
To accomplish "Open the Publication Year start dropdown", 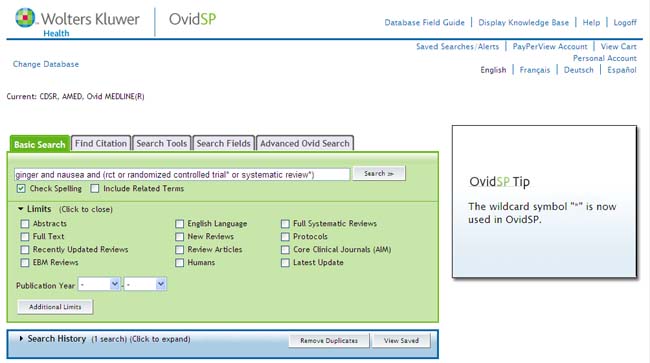I will (99, 284).
